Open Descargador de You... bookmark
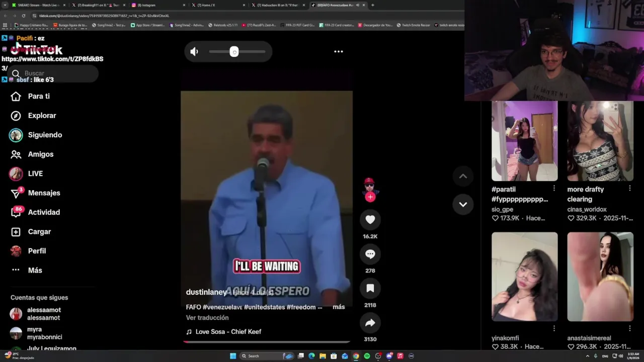 point(375,25)
